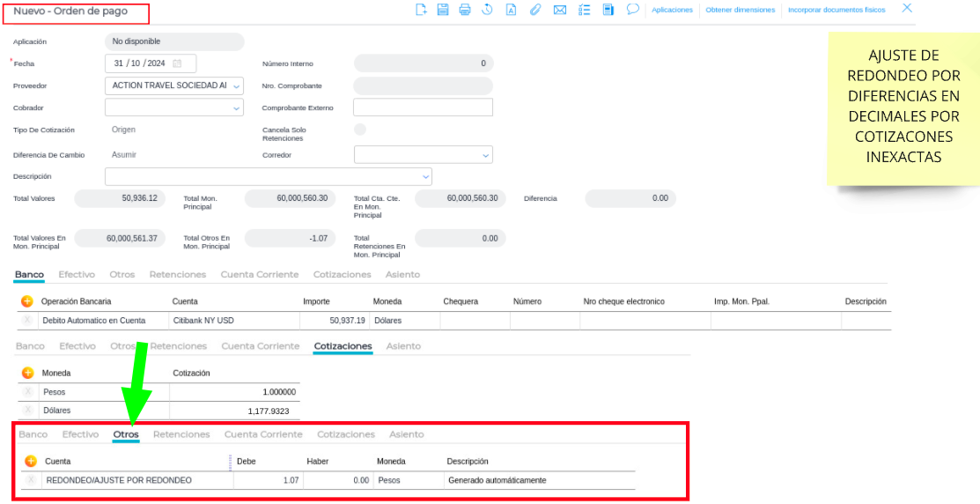Expand the Proveedor dropdown

pyautogui.click(x=237, y=86)
